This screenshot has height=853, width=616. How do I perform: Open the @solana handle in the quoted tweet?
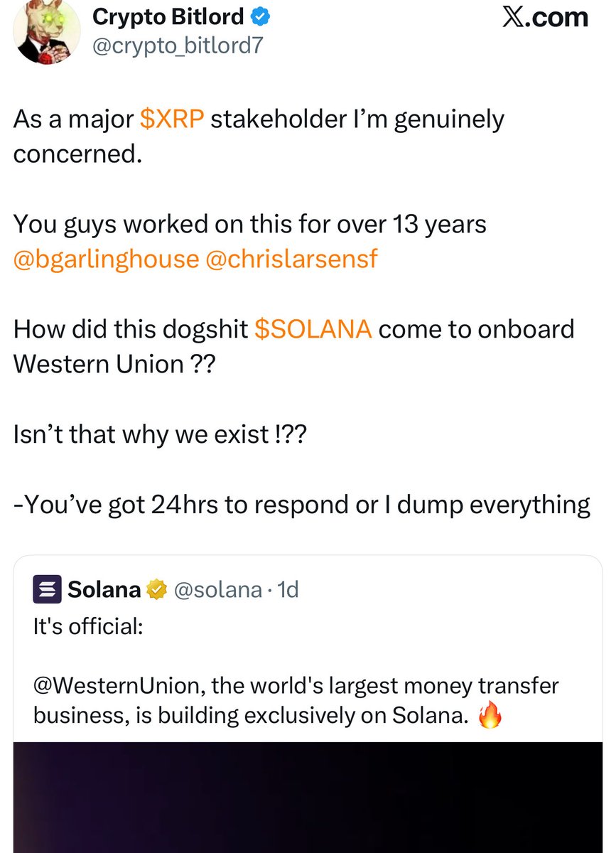217,590
